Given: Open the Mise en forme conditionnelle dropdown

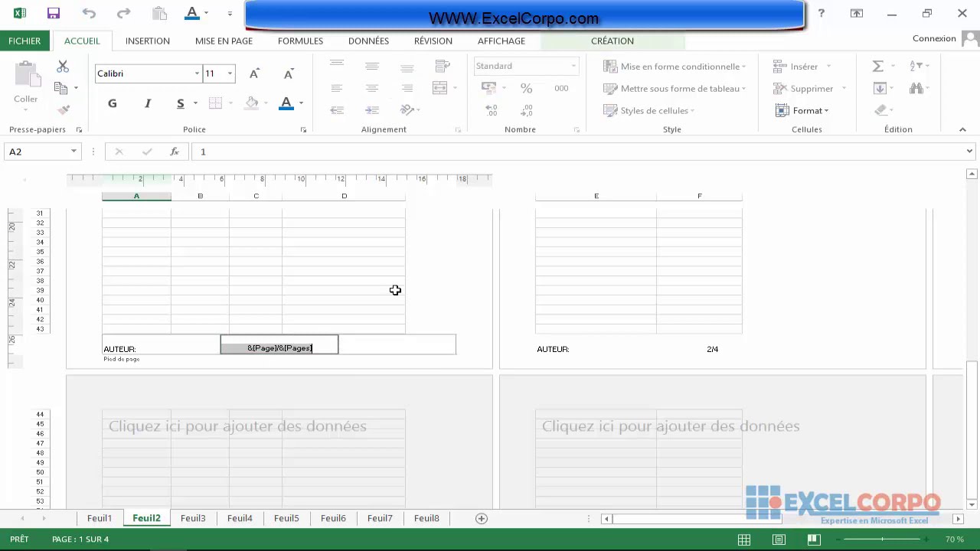Looking at the screenshot, I should (x=675, y=67).
